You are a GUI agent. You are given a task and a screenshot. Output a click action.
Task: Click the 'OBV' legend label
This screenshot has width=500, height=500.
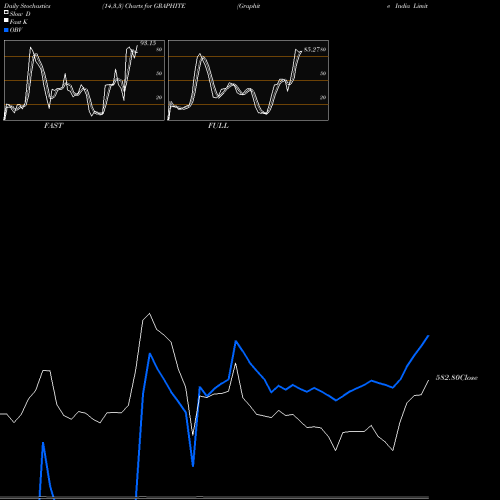coord(16,30)
